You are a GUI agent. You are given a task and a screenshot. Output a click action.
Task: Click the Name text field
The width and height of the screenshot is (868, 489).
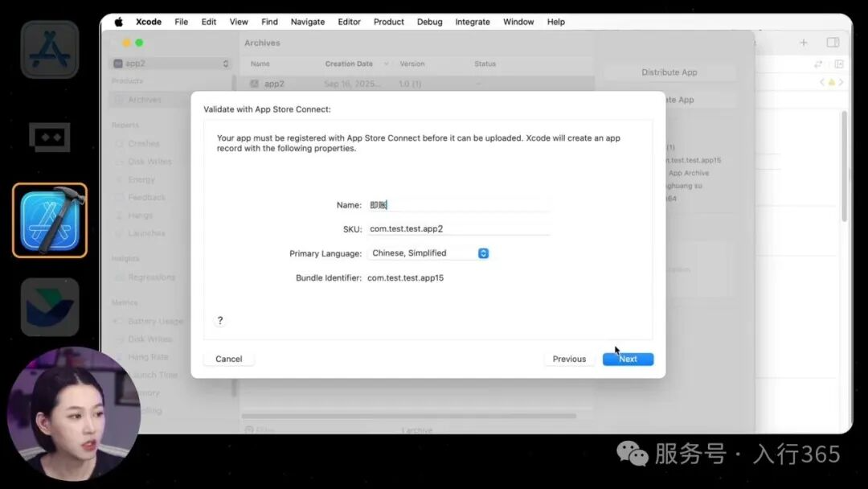tap(458, 205)
